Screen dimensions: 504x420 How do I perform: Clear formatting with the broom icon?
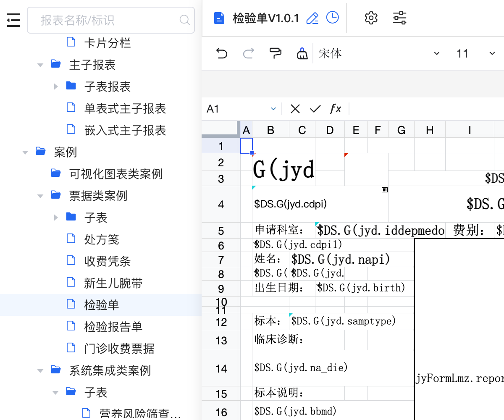pos(302,53)
